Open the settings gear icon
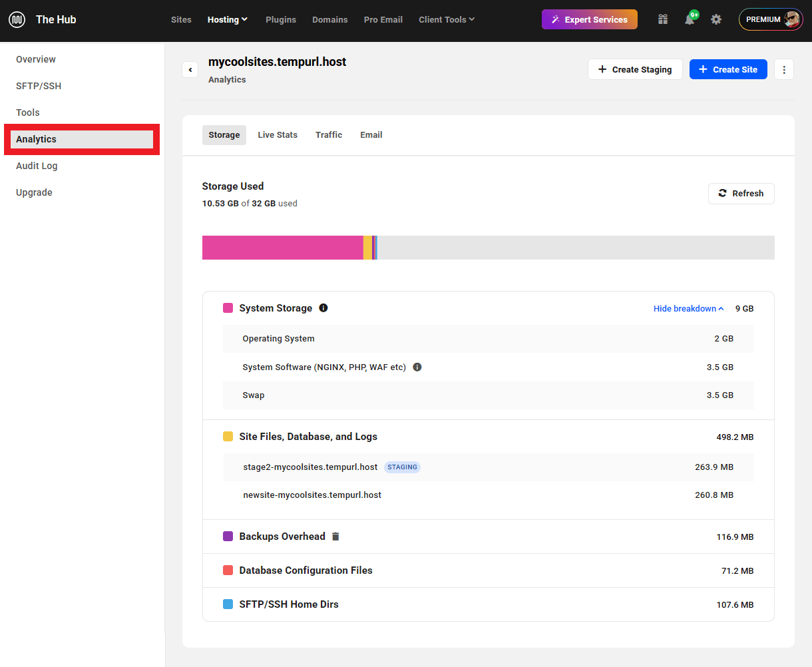The height and width of the screenshot is (667, 812). pos(716,19)
